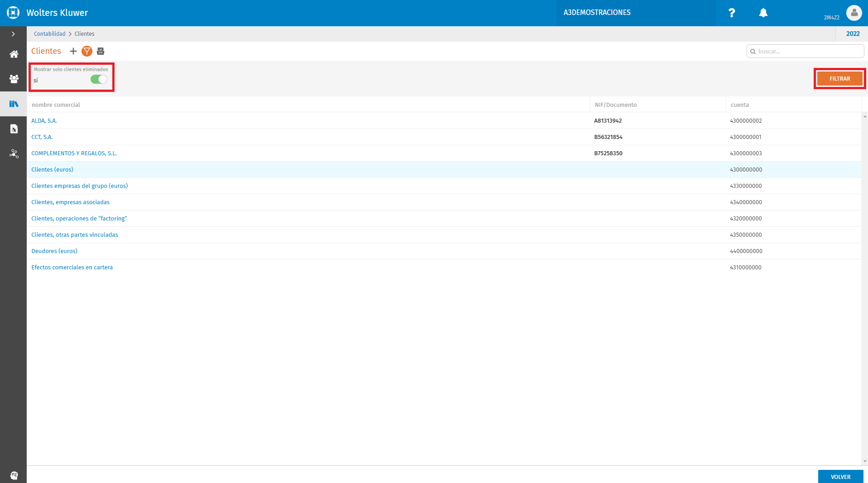Click the FILTRAR button
The image size is (868, 483).
tap(839, 79)
